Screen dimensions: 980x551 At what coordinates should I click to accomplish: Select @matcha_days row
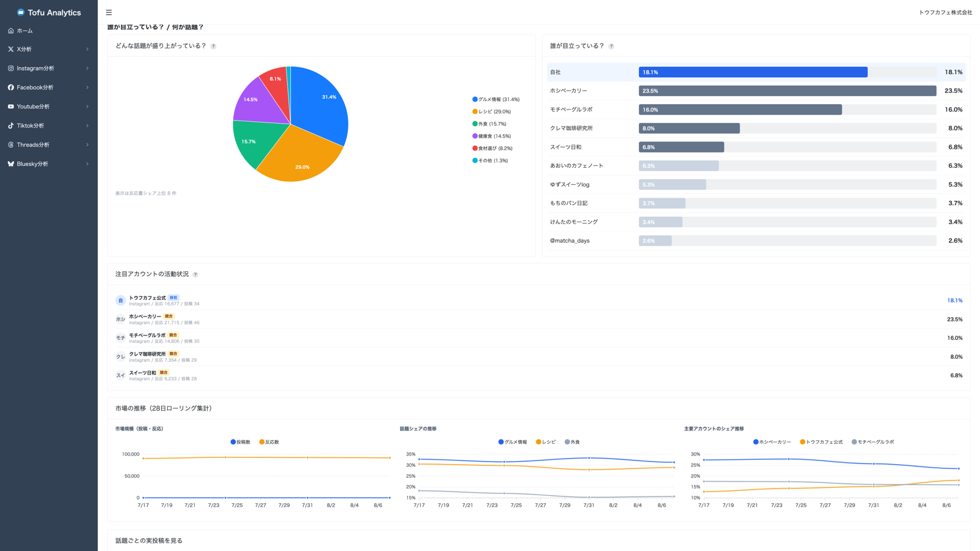756,241
